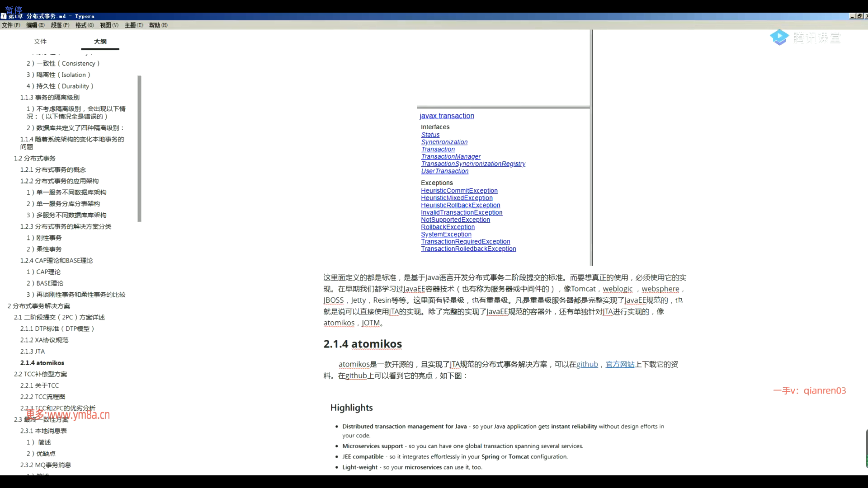Click the javax.transaction package link
Viewport: 868px width, 488px height.
pyautogui.click(x=447, y=116)
